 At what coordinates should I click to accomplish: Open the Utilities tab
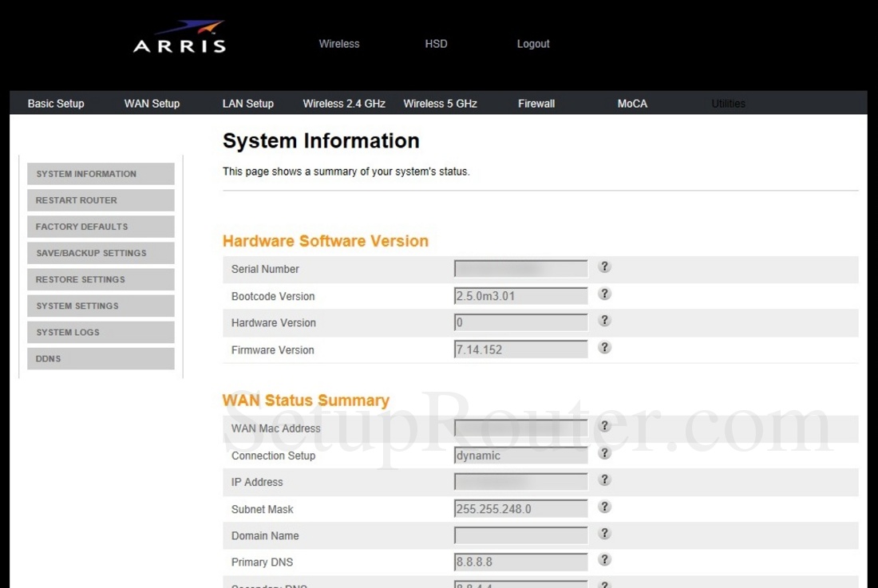(728, 103)
